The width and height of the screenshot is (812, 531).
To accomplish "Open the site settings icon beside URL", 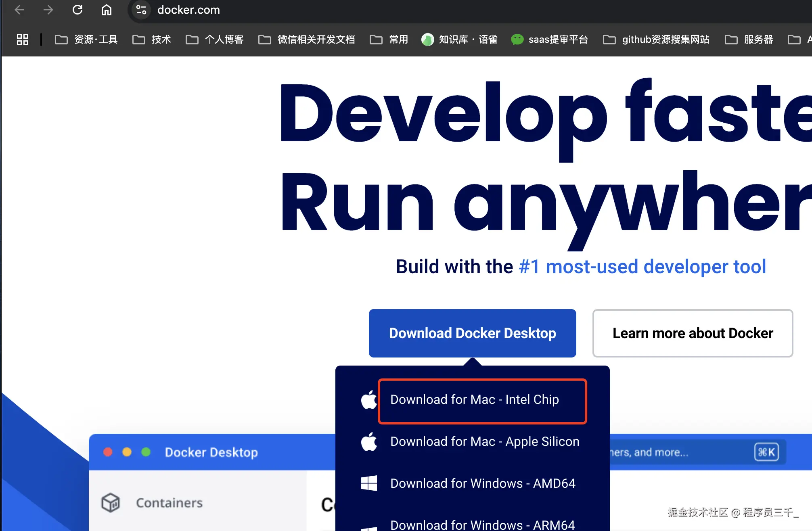I will pos(141,10).
